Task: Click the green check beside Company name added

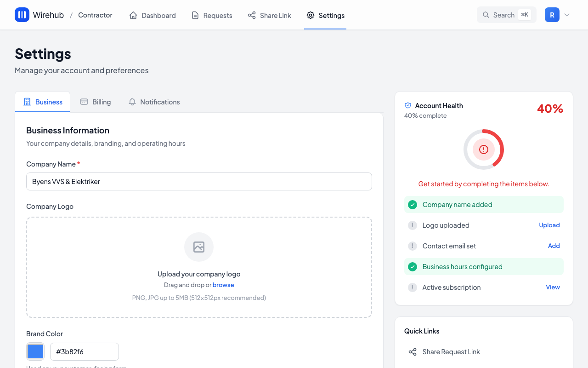Action: tap(413, 205)
